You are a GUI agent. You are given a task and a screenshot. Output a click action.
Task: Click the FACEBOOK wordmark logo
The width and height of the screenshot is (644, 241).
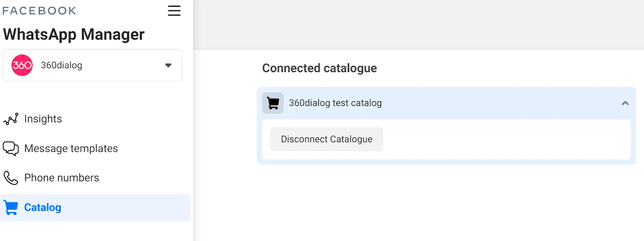point(39,10)
